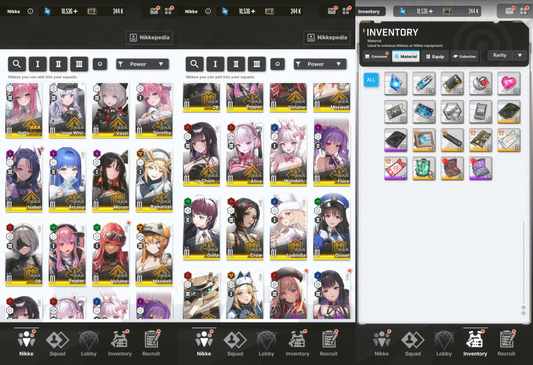Switch middle Nikke list to single-column view
This screenshot has width=533, height=365.
215,64
